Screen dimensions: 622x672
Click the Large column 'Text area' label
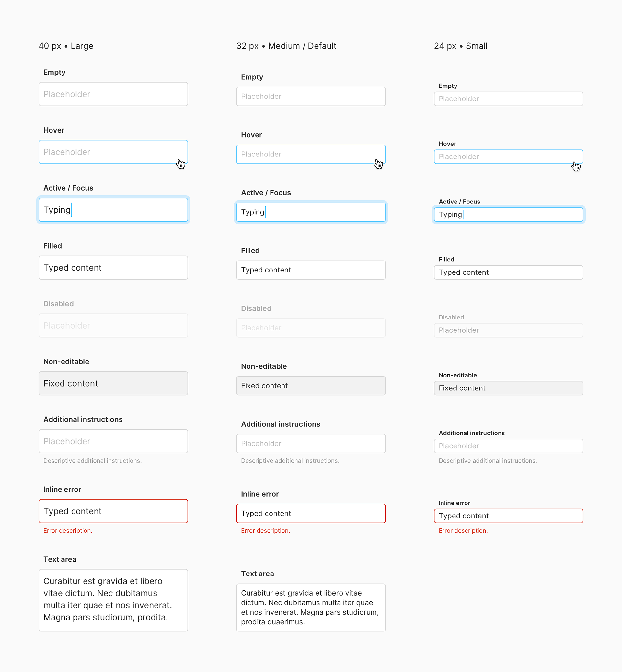point(60,559)
